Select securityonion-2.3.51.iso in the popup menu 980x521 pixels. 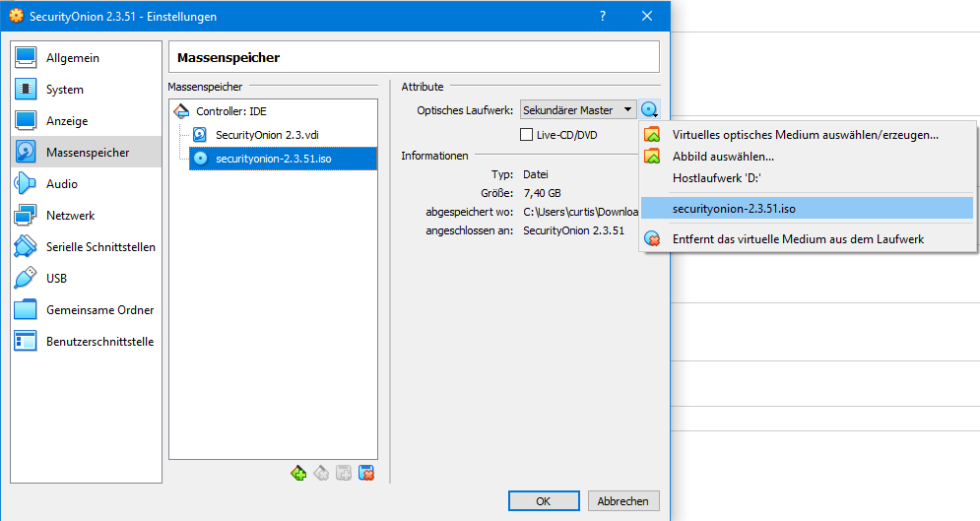[807, 209]
